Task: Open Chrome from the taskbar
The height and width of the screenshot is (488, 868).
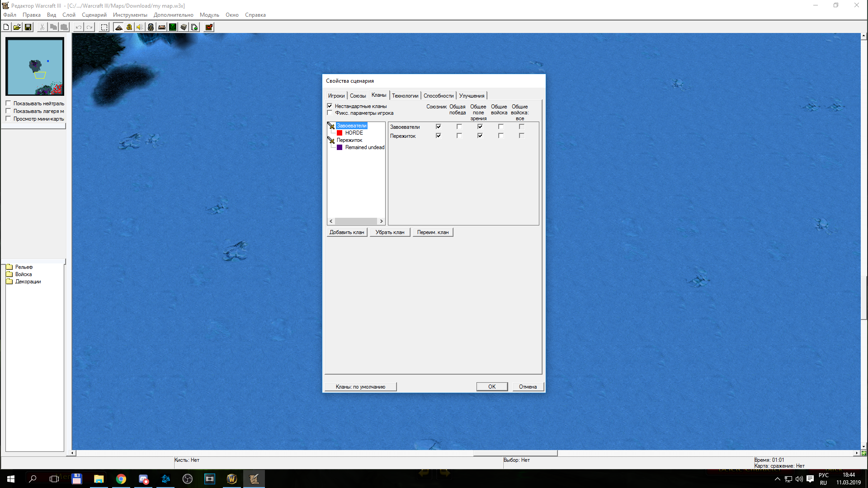Action: (x=121, y=479)
